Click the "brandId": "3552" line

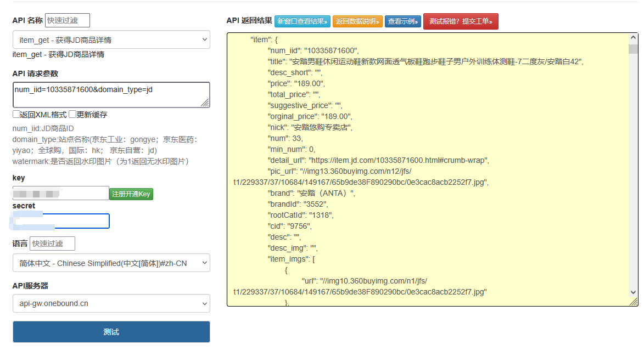pyautogui.click(x=298, y=204)
